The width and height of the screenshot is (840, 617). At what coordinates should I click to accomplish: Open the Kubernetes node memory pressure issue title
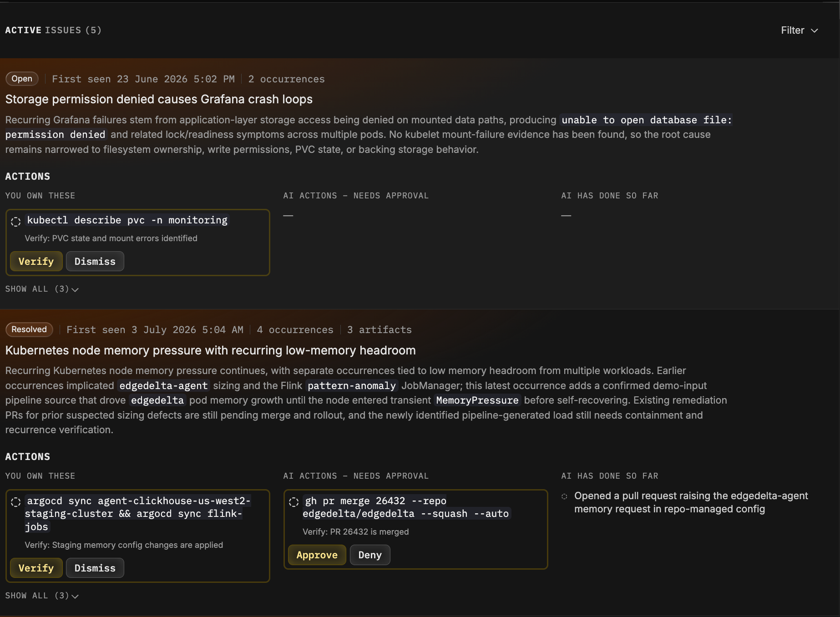point(210,350)
